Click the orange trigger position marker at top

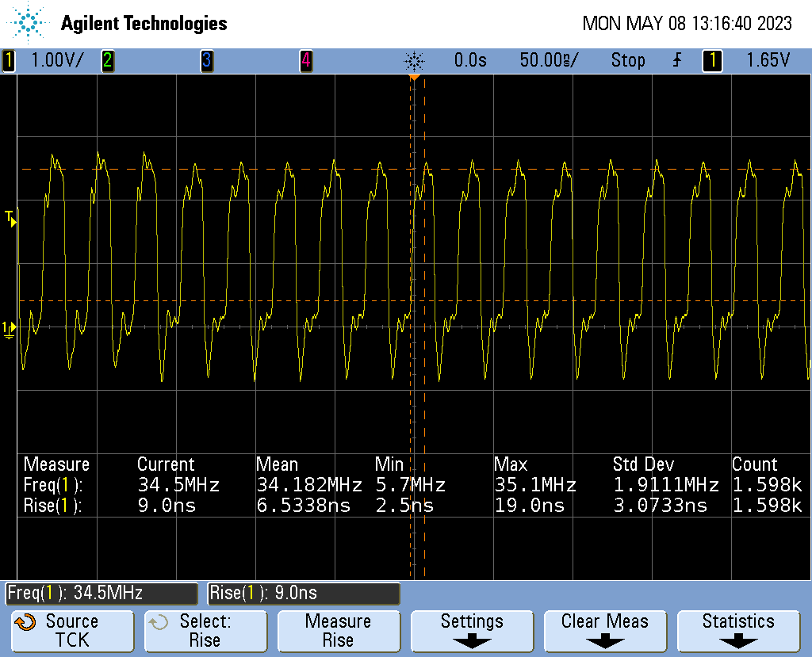coord(413,78)
